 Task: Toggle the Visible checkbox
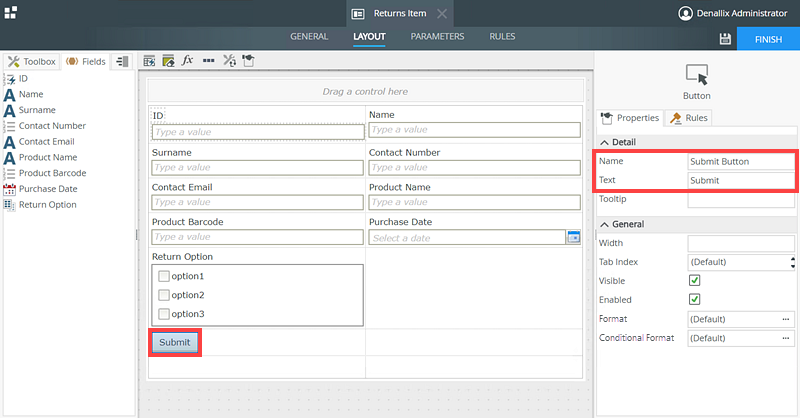[694, 281]
